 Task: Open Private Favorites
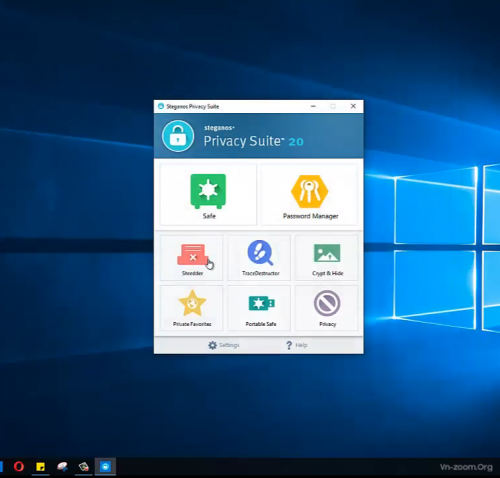[192, 308]
